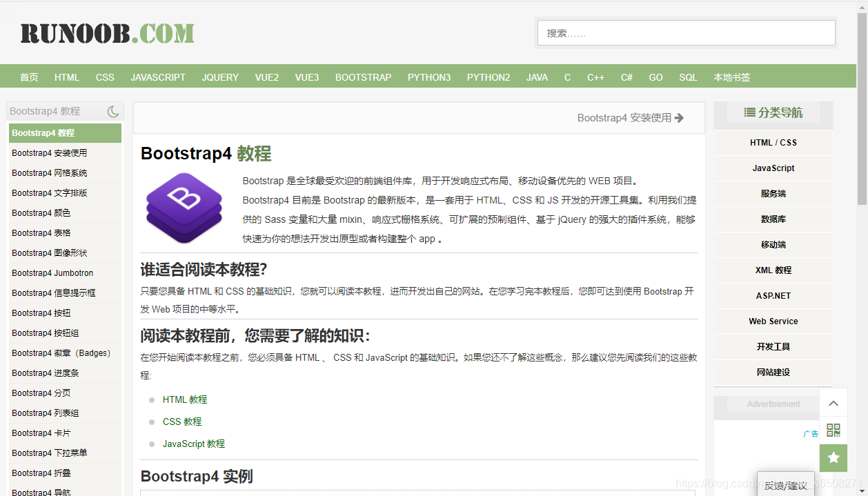The width and height of the screenshot is (868, 496).
Task: Open Bootstrap4 信息提示框 in the sidebar
Action: click(65, 293)
